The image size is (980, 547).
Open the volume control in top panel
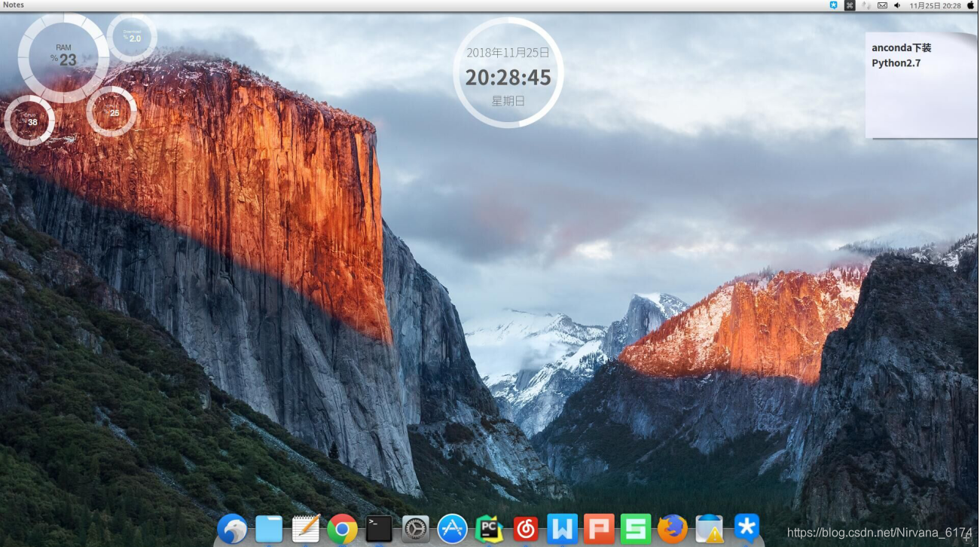897,5
